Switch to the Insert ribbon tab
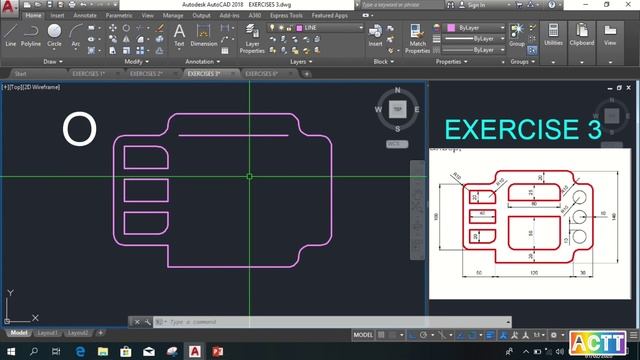Screen dimensions: 640x360 (57, 16)
